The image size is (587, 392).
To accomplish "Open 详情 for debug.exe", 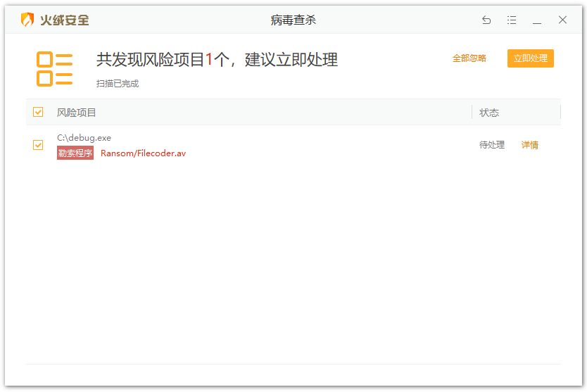I will point(530,145).
